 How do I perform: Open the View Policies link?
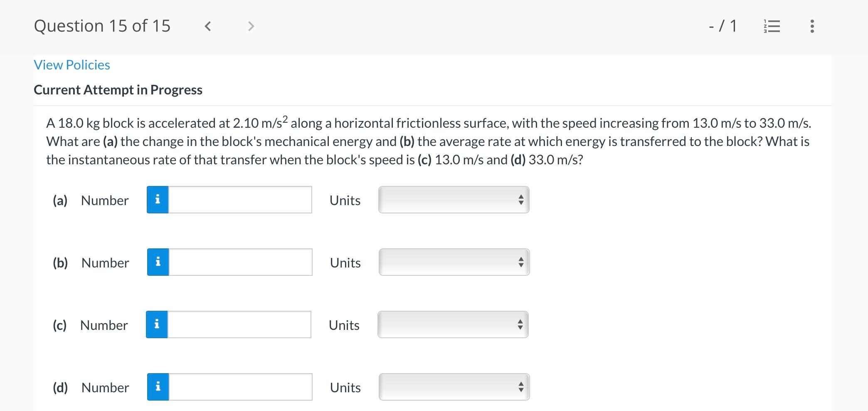[71, 64]
